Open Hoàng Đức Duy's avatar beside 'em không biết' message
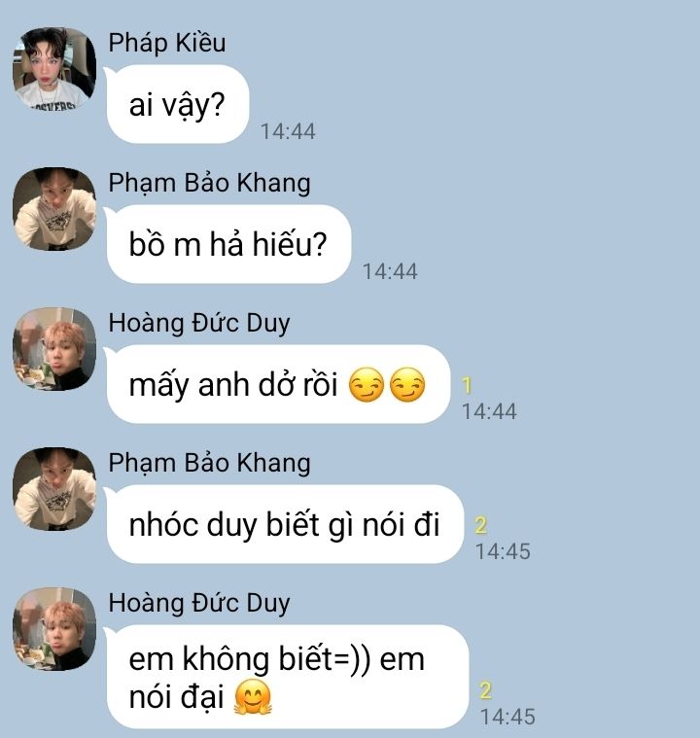 [54, 629]
